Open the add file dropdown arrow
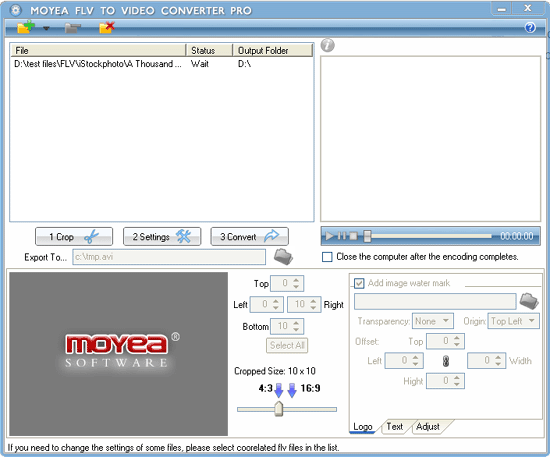This screenshot has width=550, height=457. [46, 28]
